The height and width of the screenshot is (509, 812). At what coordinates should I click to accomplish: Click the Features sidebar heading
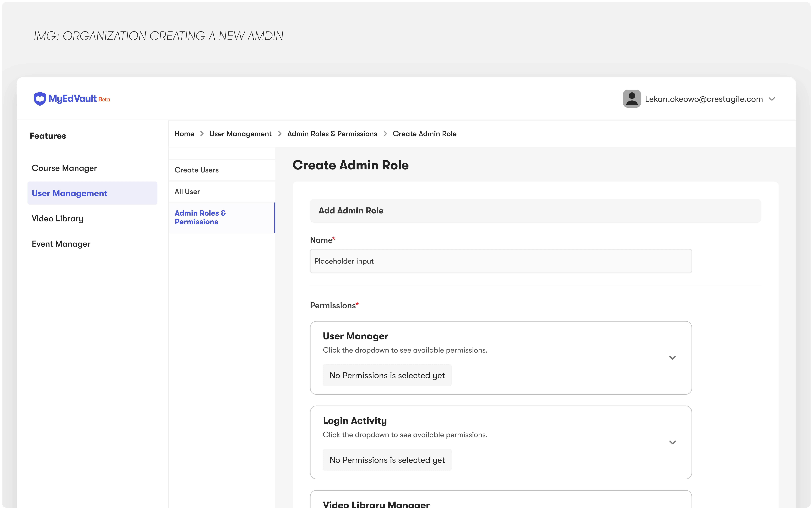pyautogui.click(x=48, y=136)
